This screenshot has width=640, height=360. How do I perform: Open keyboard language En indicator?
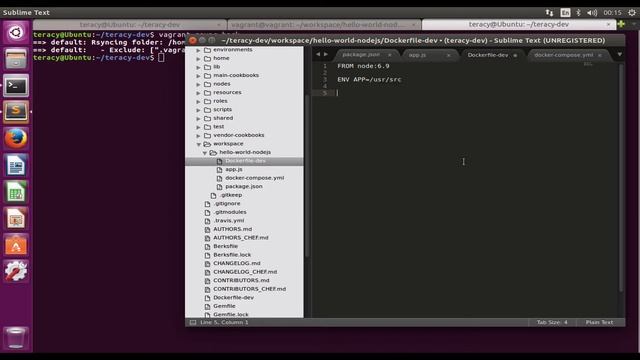[565, 13]
